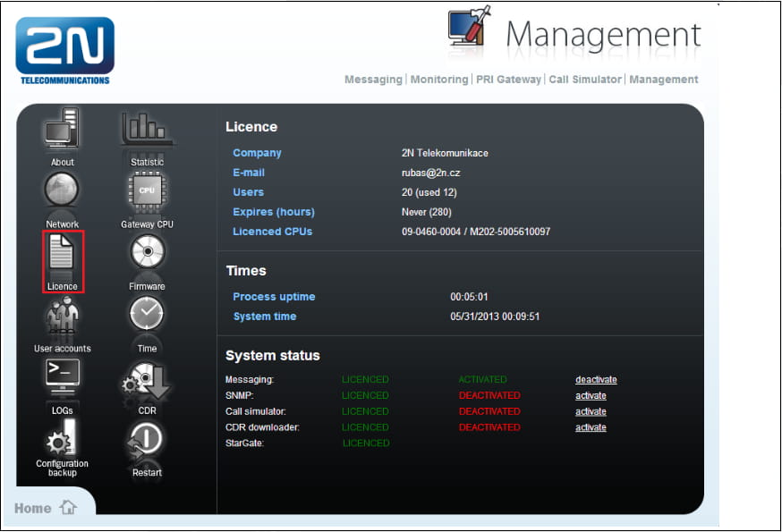Click the Process uptime value 00:05:01
This screenshot has height=532, width=782.
pos(469,297)
